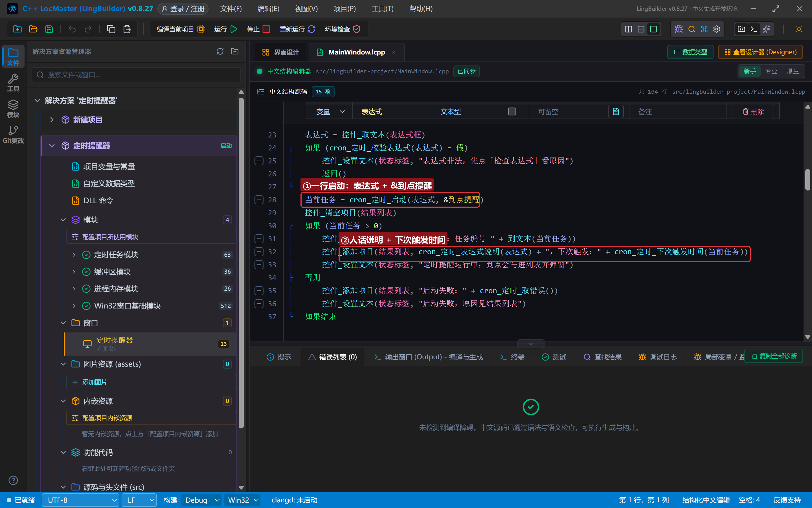Open the 工具 sidebar panel
Image resolution: width=812 pixels, height=508 pixels.
click(x=13, y=83)
